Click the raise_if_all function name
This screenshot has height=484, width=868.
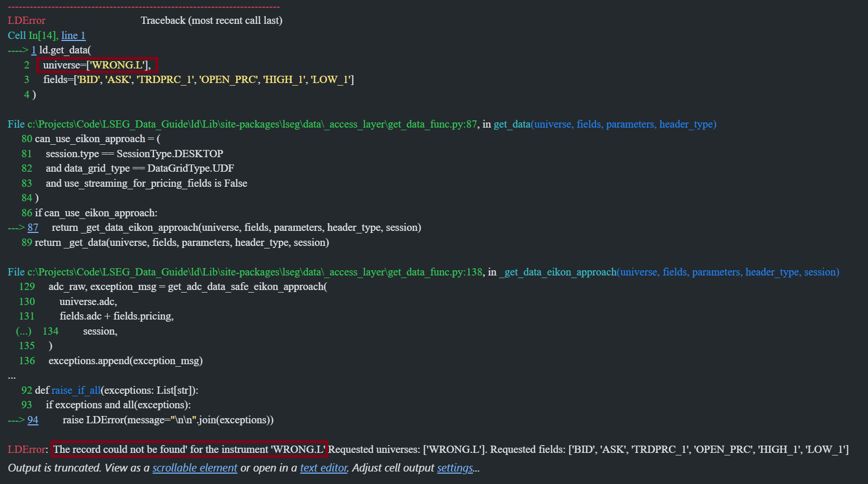pyautogui.click(x=76, y=390)
